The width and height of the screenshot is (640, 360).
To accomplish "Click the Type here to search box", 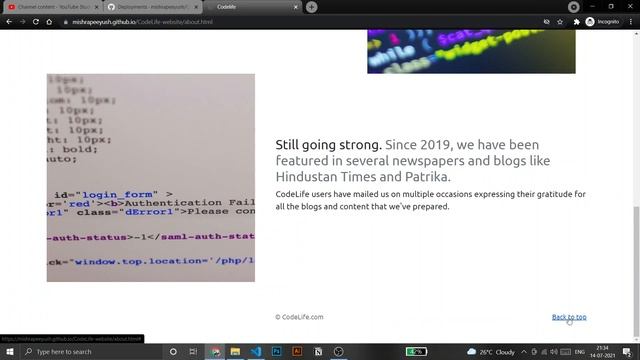I will click(91, 351).
